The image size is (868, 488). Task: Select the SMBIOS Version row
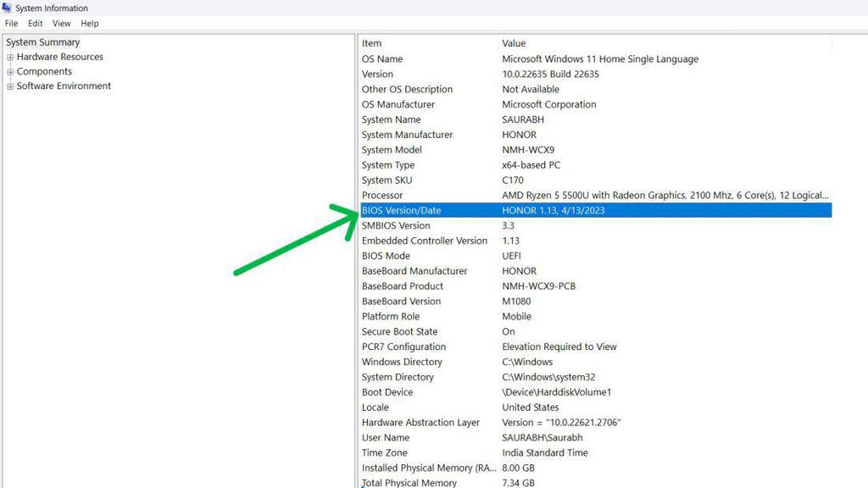[596, 225]
